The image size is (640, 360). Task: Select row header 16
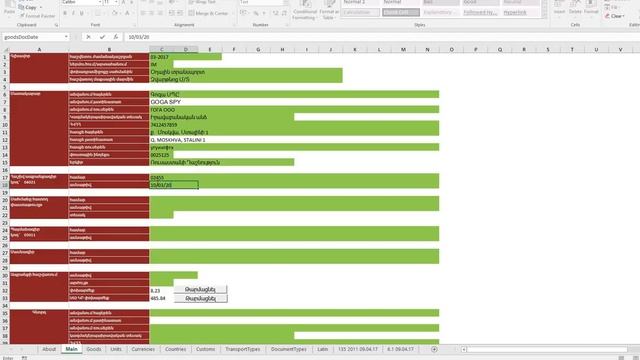[x=5, y=170]
